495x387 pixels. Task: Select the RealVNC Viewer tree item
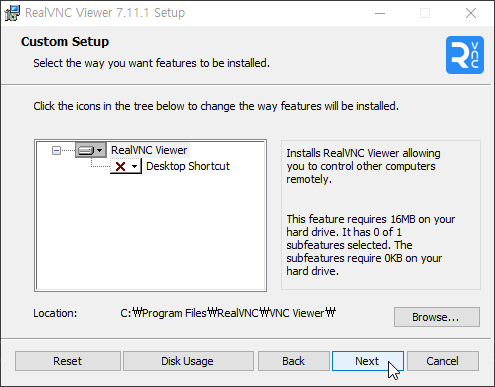pyautogui.click(x=149, y=150)
